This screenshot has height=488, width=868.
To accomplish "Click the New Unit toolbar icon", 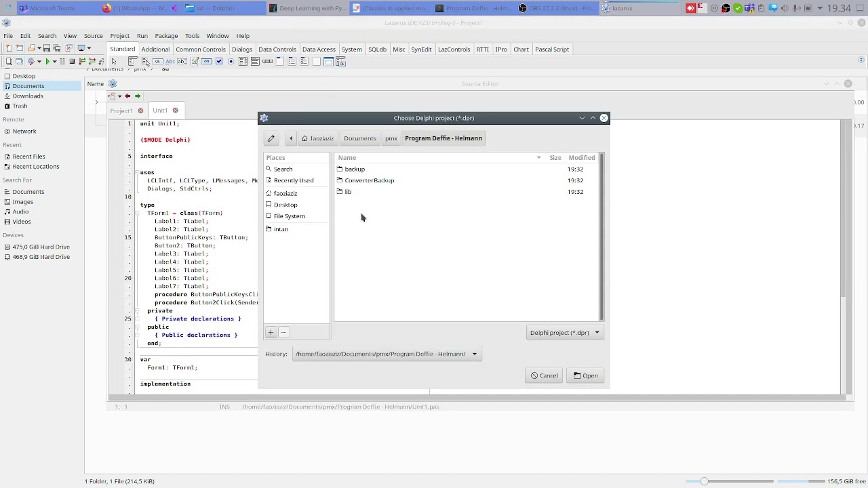I will click(x=9, y=48).
